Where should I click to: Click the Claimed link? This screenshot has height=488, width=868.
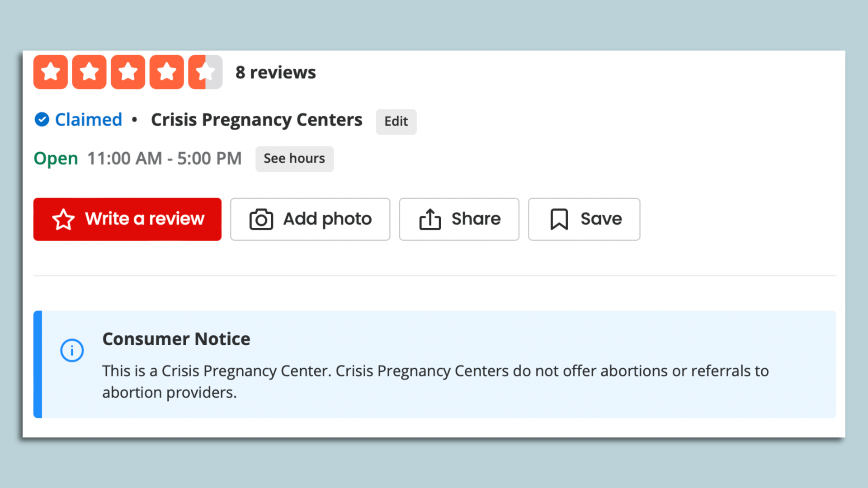pyautogui.click(x=89, y=119)
